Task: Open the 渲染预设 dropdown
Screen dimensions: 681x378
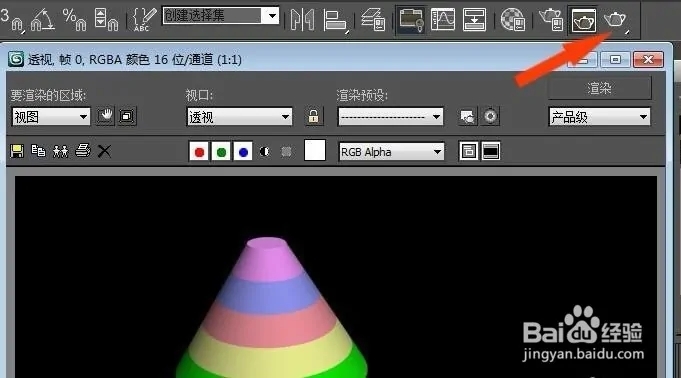Action: point(390,116)
